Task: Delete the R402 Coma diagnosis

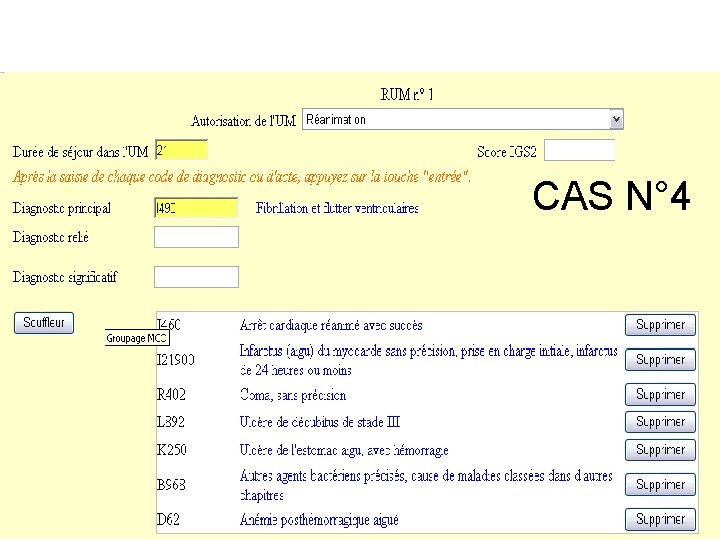Action: coord(660,395)
